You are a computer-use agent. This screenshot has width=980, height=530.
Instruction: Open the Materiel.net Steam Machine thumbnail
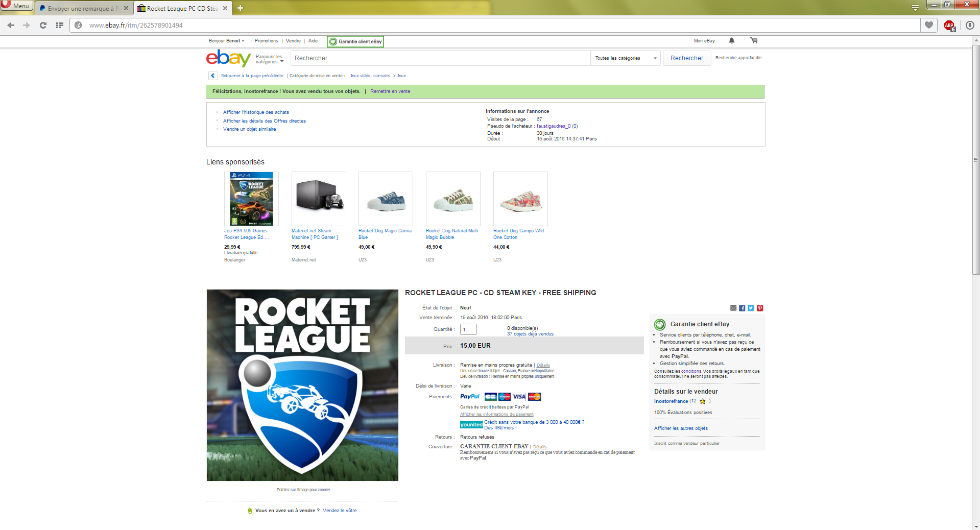(319, 199)
